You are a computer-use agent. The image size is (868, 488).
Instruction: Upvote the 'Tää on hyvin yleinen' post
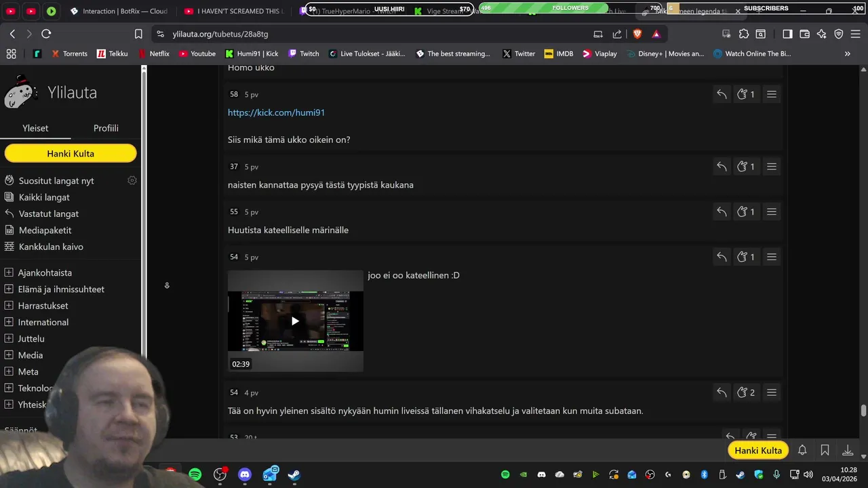(x=746, y=392)
